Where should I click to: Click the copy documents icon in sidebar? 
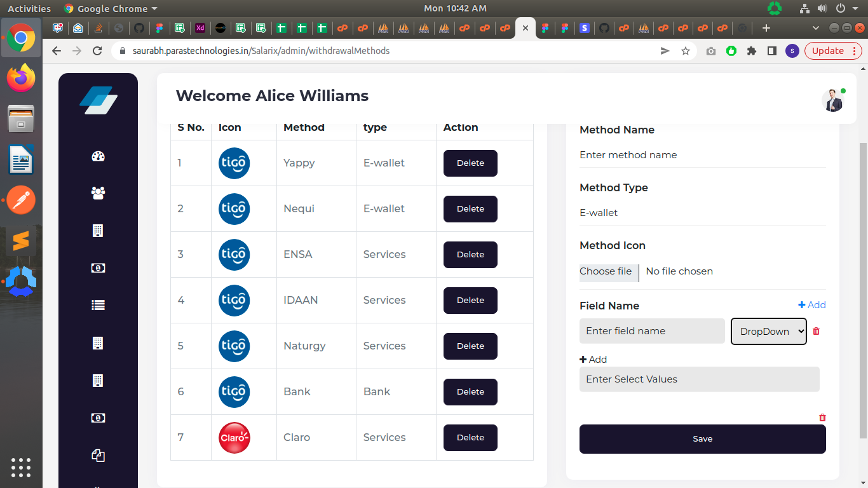tap(98, 455)
